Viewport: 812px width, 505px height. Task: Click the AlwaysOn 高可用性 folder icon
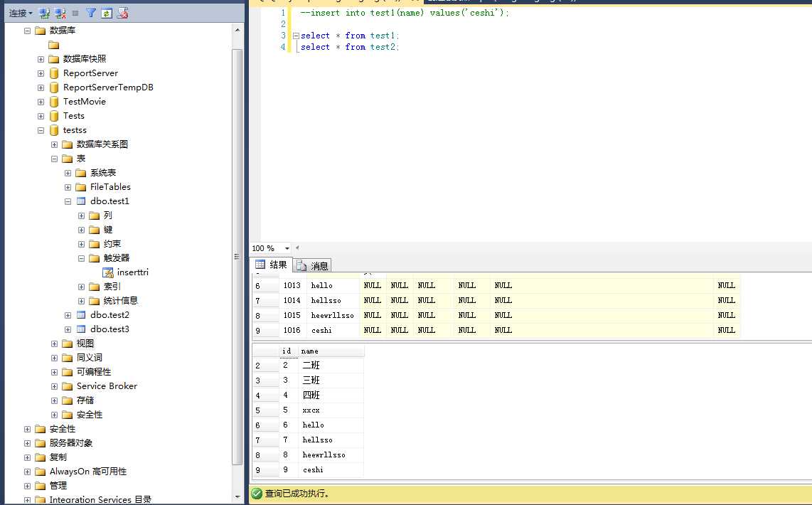(41, 472)
